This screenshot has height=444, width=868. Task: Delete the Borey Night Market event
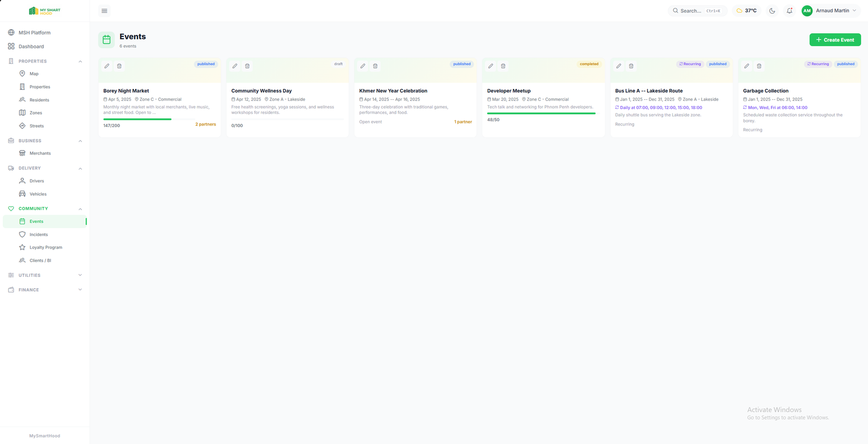pos(119,66)
